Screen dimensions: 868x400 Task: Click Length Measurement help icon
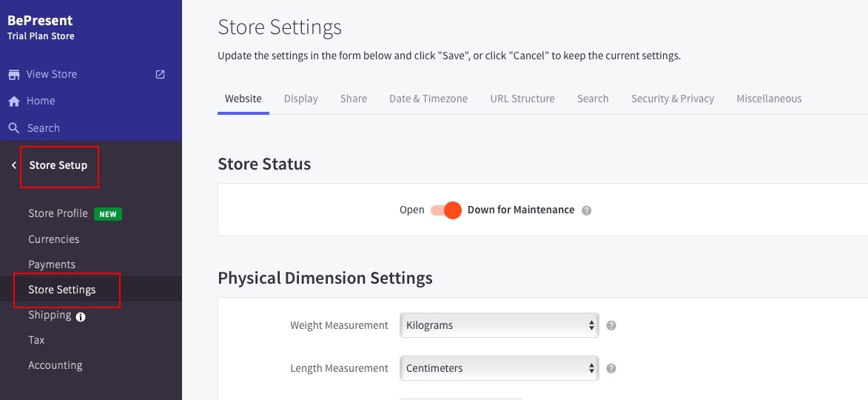611,368
